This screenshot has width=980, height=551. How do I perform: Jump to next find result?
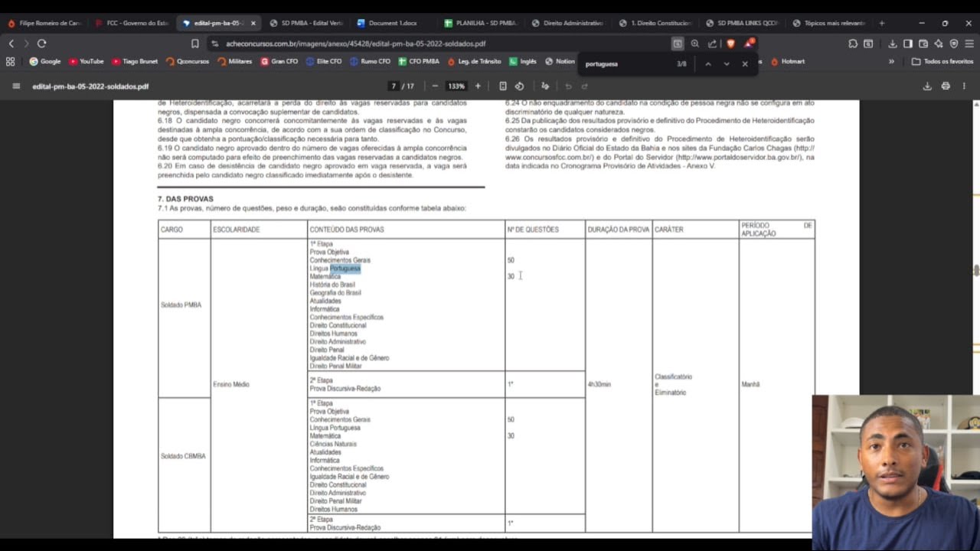[727, 64]
